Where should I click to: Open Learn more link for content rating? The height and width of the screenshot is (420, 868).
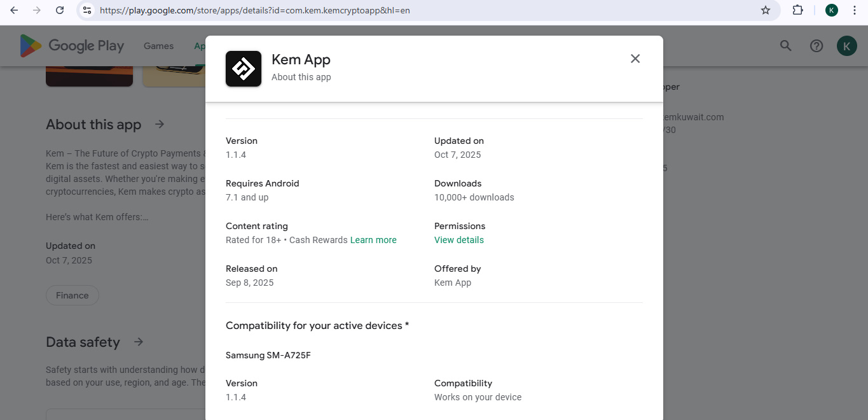click(x=373, y=240)
